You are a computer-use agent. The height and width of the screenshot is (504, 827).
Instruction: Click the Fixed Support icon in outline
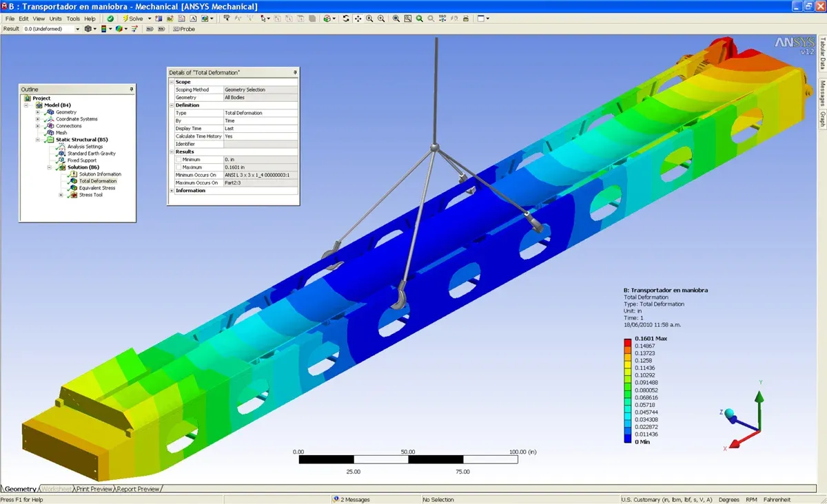pyautogui.click(x=62, y=160)
